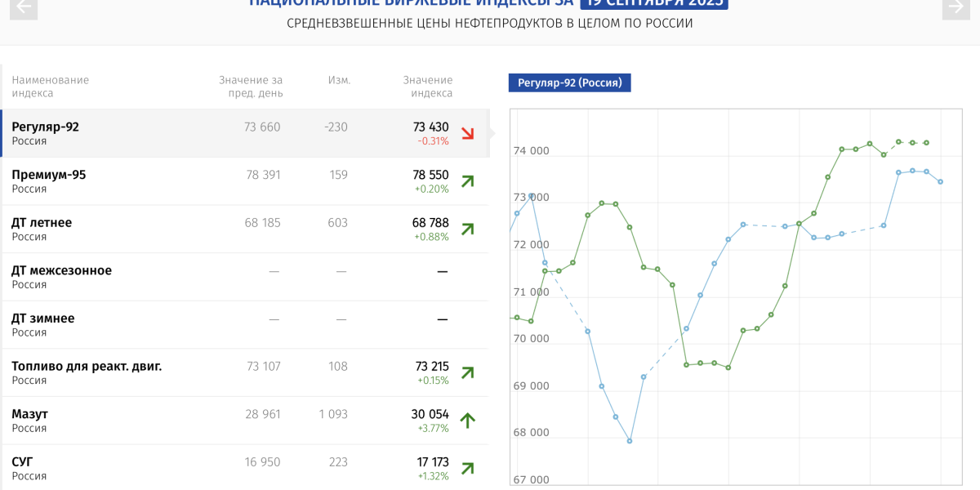Click green trend arrow for СУГ
Viewport: 980px width, 490px height.
(x=468, y=469)
